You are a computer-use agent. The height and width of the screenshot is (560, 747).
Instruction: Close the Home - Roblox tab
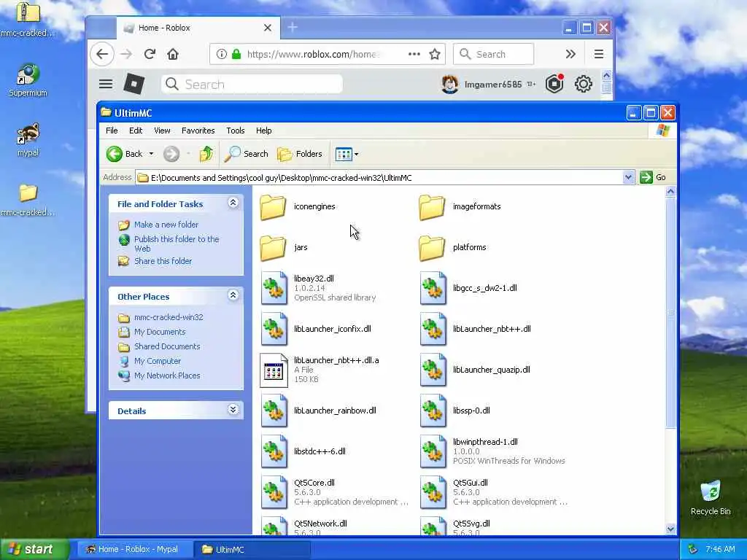coord(268,28)
